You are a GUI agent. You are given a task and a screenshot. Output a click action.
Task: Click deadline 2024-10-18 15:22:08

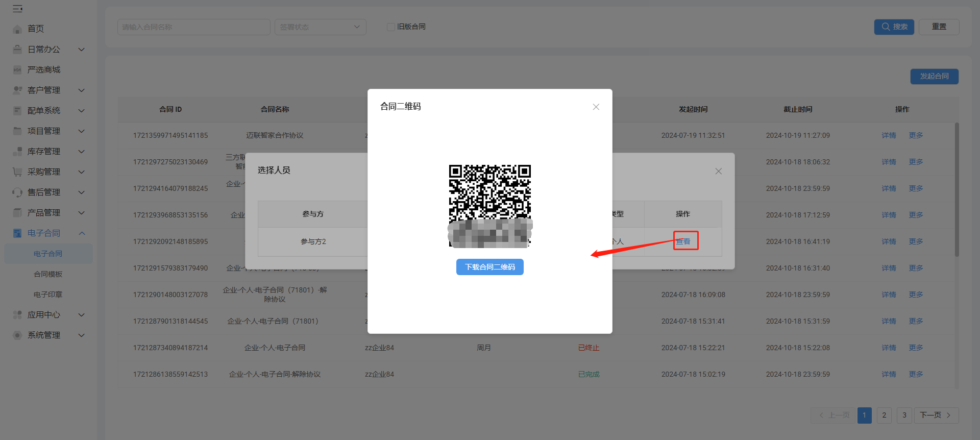point(798,348)
